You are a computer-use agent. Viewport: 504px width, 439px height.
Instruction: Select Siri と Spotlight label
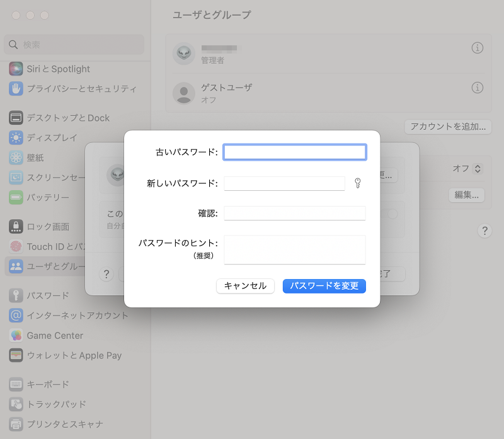[x=58, y=69]
